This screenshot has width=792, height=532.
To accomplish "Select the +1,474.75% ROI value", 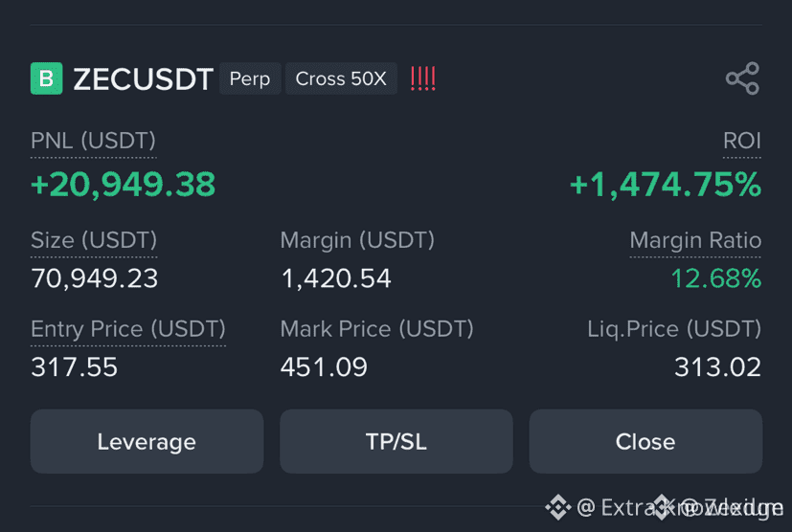I will click(666, 185).
